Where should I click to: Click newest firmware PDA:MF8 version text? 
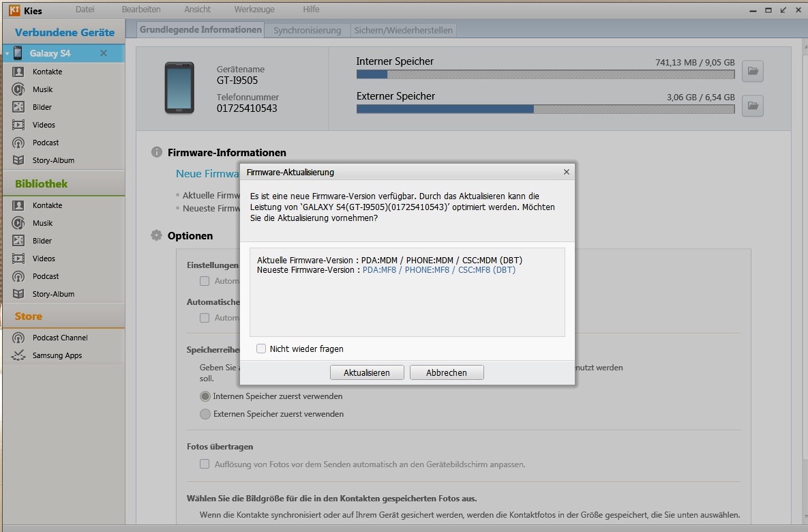pos(439,269)
